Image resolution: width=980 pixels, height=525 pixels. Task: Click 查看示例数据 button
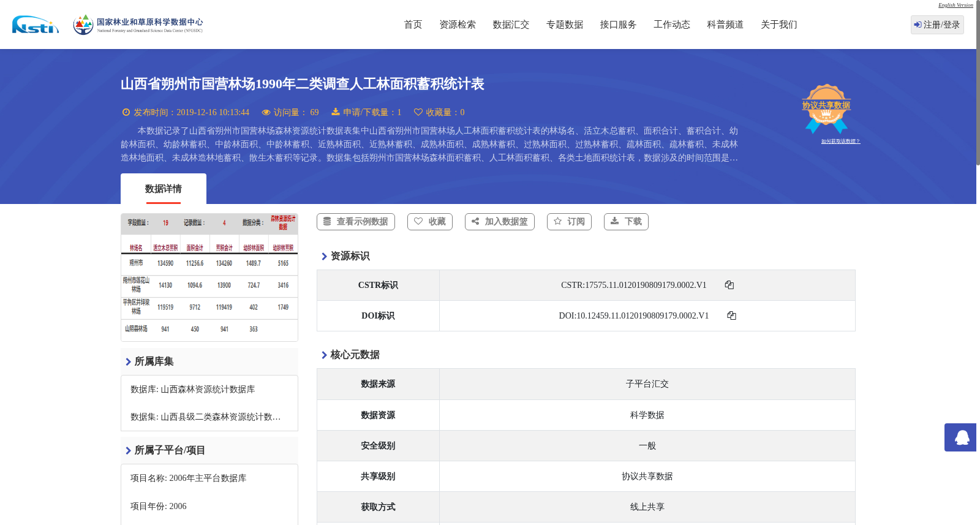356,222
